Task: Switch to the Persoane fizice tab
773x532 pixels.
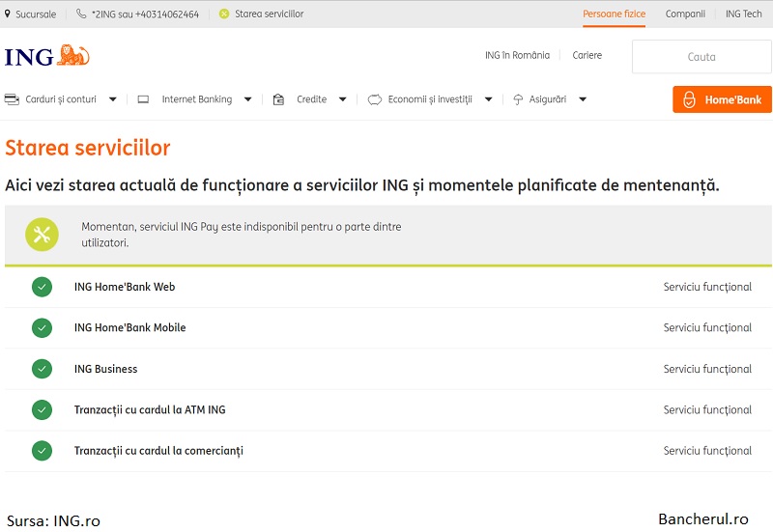Action: point(614,14)
